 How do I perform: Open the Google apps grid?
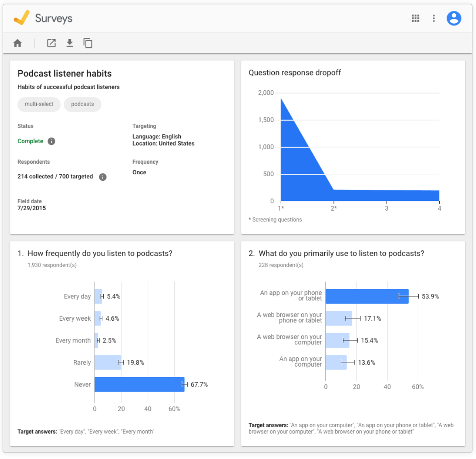415,18
